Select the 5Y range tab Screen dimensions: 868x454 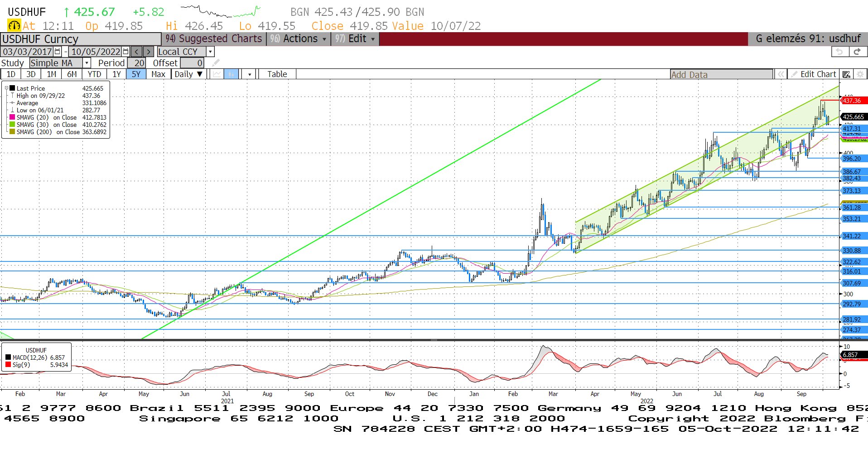coord(136,74)
